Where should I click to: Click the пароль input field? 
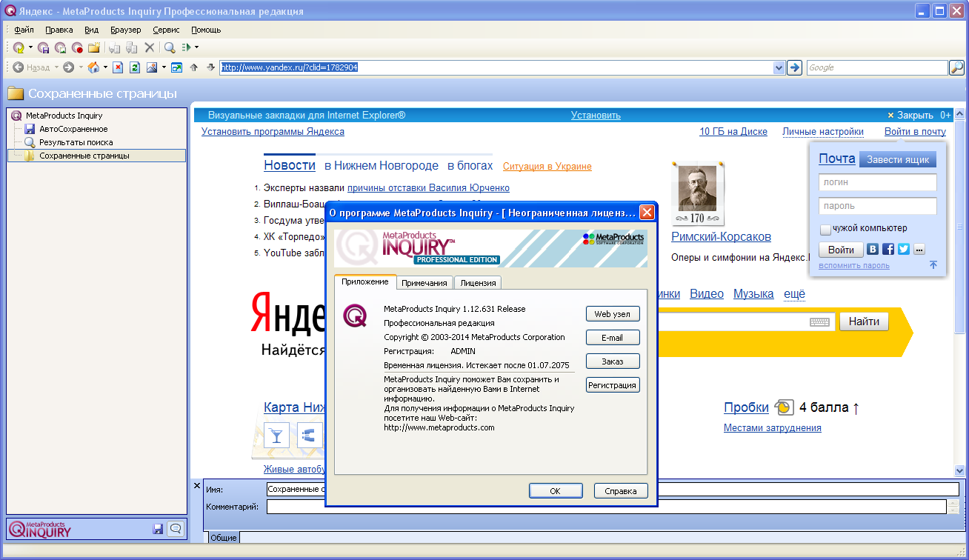878,206
